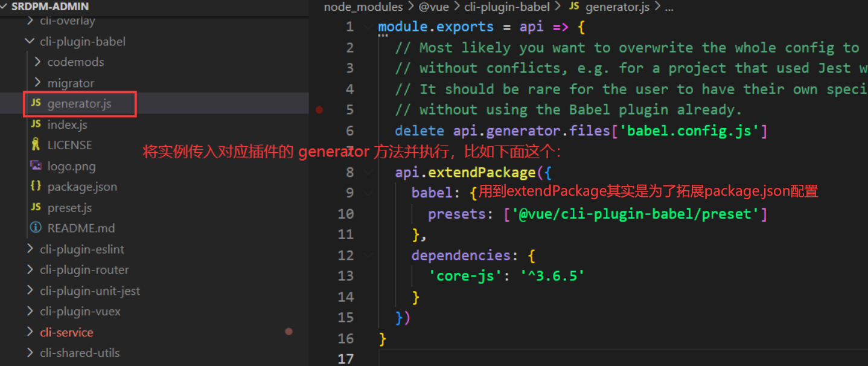Click the key icon of LICENSE file
868x366 pixels.
click(x=36, y=145)
